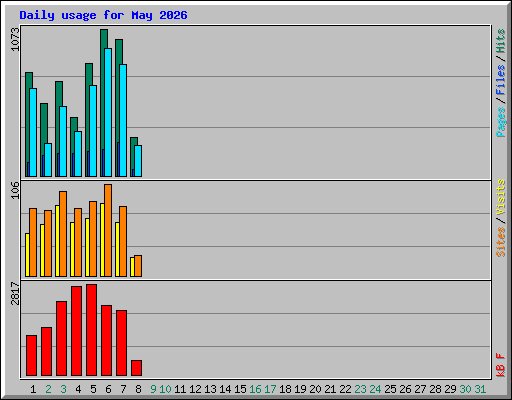Click the 'Sites' legend label

click(x=501, y=242)
